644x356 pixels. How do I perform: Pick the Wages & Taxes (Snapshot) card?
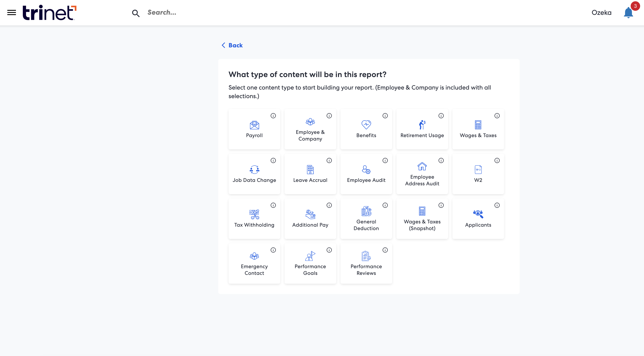[x=422, y=219]
